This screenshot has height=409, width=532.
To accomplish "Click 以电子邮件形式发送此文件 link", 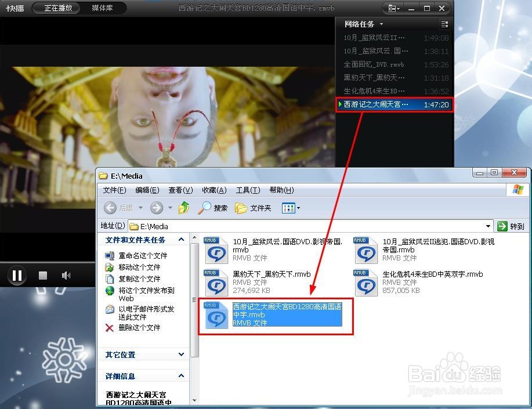I will click(x=146, y=313).
